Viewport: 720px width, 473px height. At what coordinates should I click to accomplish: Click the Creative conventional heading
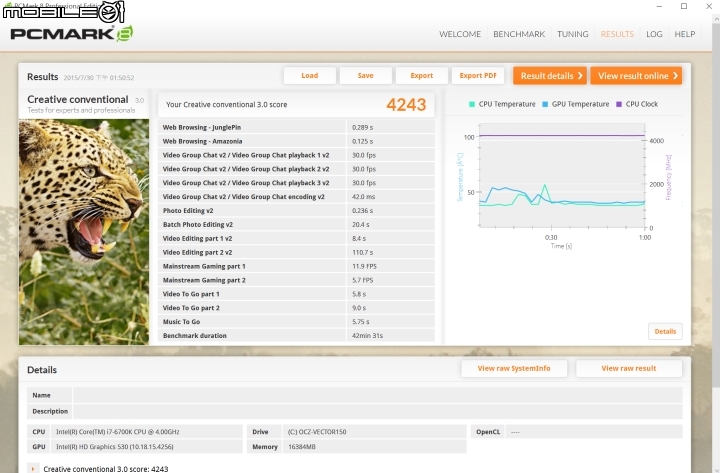pos(78,99)
